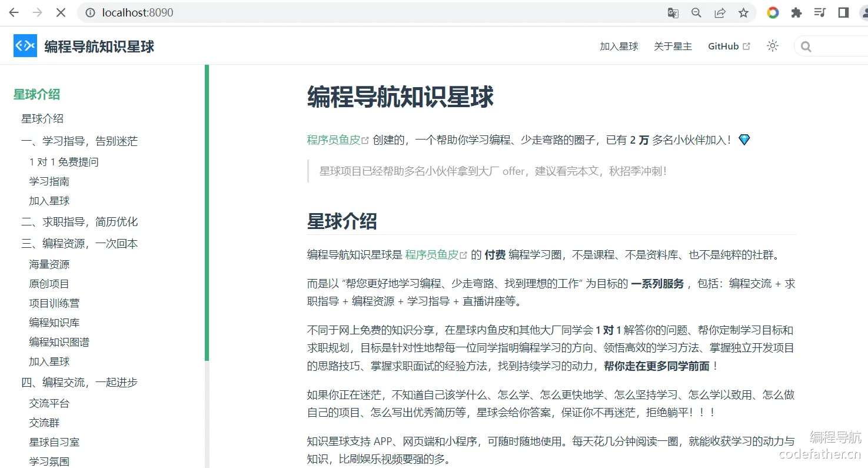The width and height of the screenshot is (868, 468).
Task: Click the diamond emoji after 小伙伴加入
Action: 744,140
